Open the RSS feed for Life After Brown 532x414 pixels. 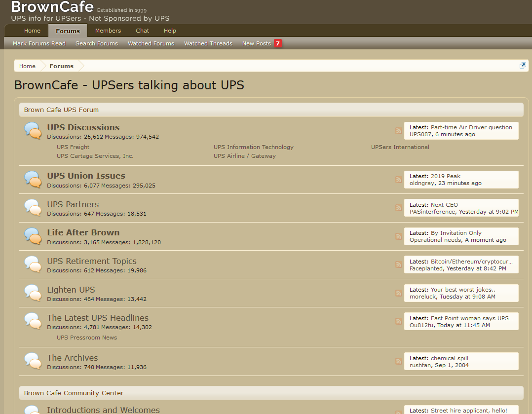coord(399,236)
